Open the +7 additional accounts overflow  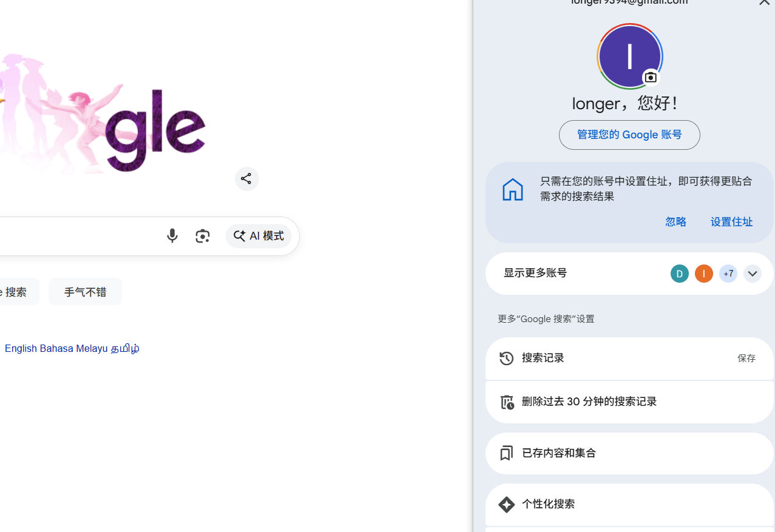click(728, 273)
